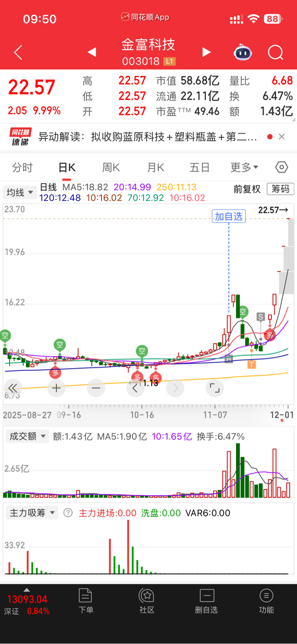Tap the 主力进场:0.00 label
297x644 pixels.
(x=108, y=513)
